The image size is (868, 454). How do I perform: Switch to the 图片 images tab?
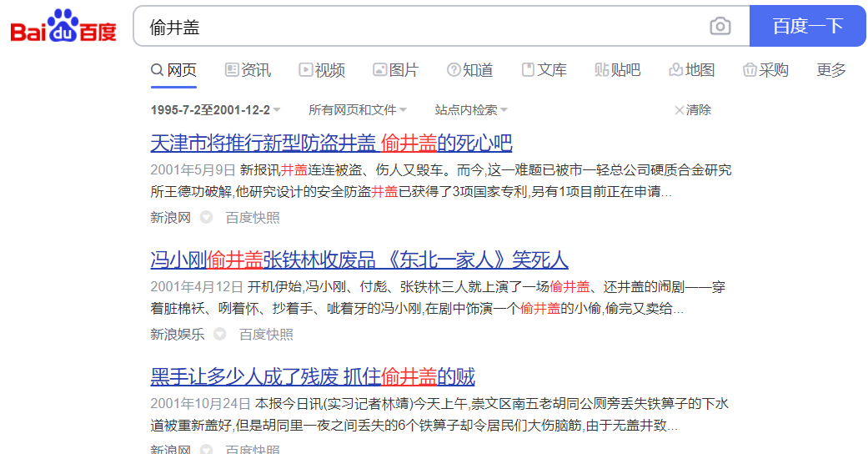395,70
